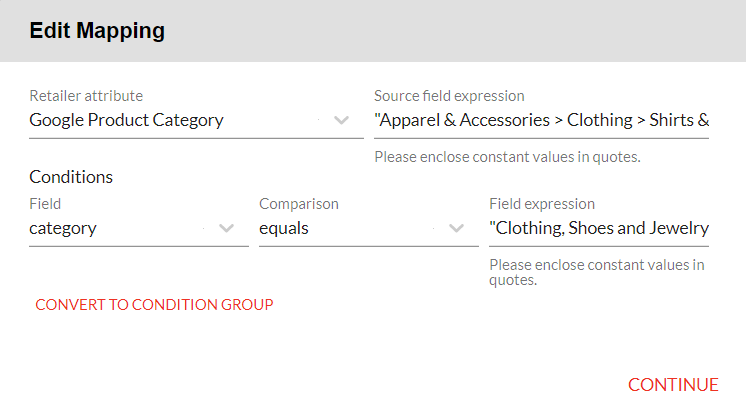Click the chevron arrow beside category field
Viewport: 746px width, 414px height.
click(226, 228)
